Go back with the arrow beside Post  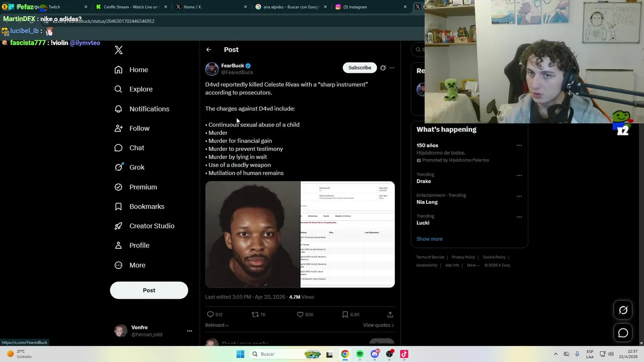[209, 50]
